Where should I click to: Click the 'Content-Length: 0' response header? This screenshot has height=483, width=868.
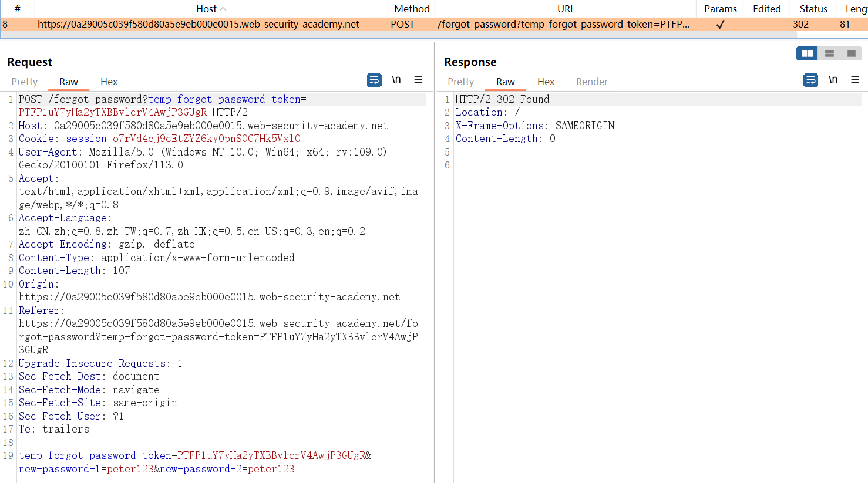pyautogui.click(x=505, y=139)
